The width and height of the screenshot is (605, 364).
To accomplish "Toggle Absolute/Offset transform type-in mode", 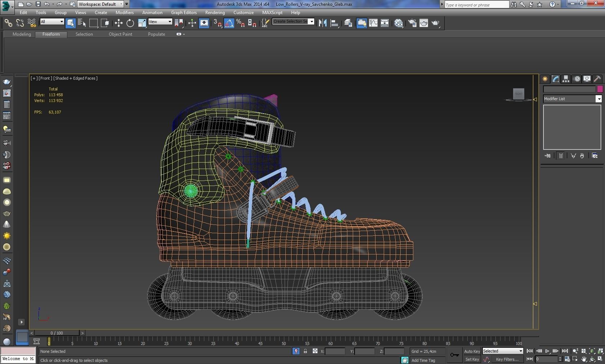I will click(315, 351).
